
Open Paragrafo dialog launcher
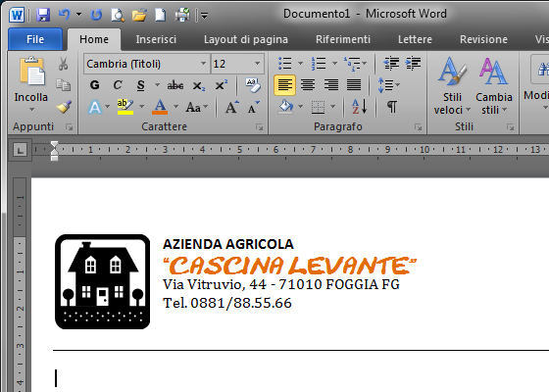[418, 127]
